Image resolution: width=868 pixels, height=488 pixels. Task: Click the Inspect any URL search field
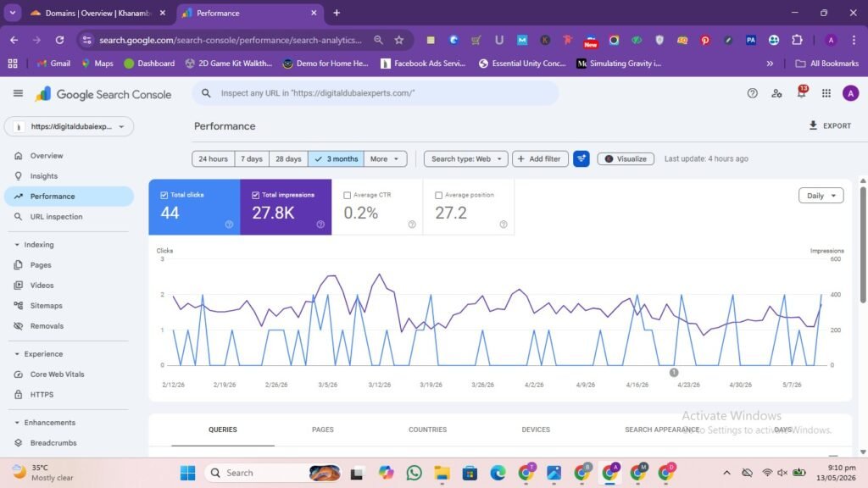pyautogui.click(x=376, y=93)
